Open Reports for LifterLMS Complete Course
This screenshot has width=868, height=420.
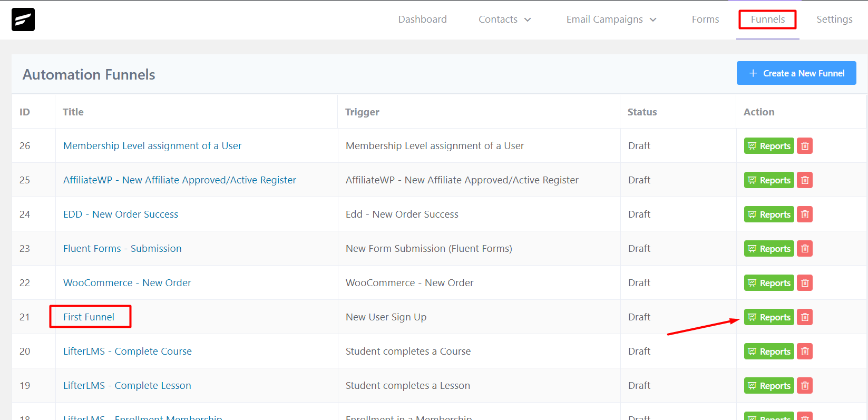click(769, 351)
